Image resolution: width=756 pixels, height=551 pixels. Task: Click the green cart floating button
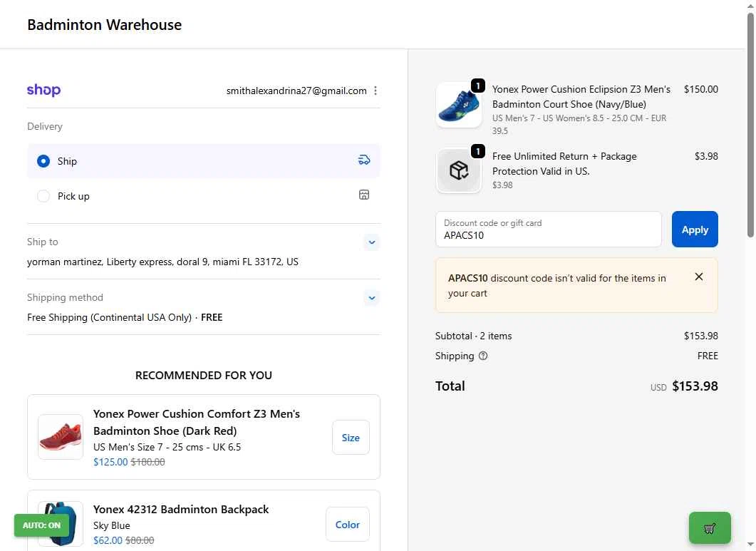coord(710,528)
